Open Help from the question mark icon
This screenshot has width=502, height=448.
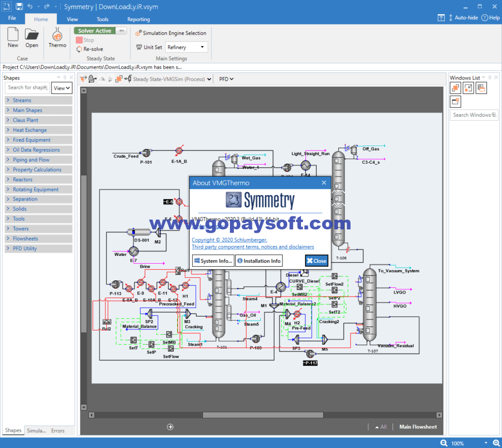(x=490, y=18)
